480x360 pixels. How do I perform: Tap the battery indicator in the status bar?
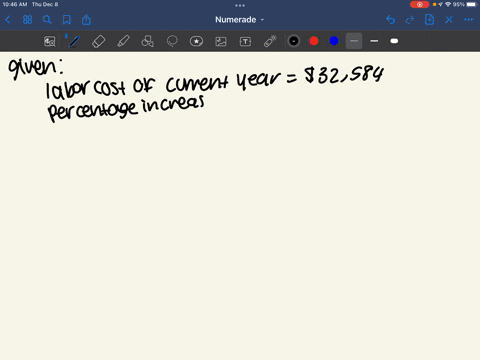click(472, 4)
